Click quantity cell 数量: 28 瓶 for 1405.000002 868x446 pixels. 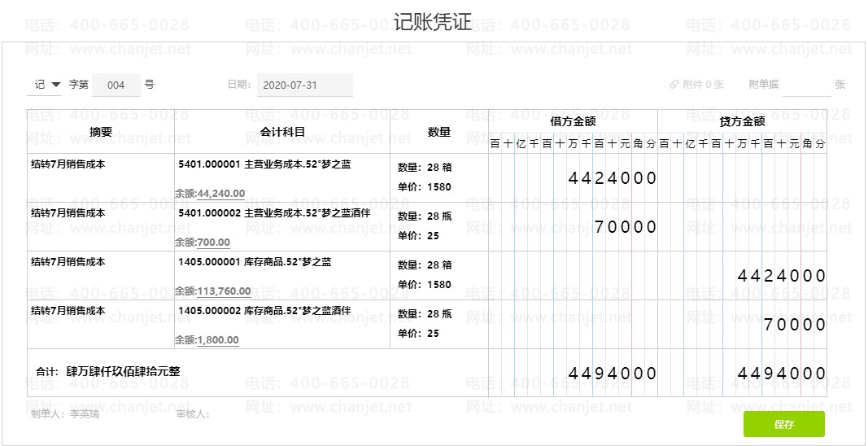(425, 313)
